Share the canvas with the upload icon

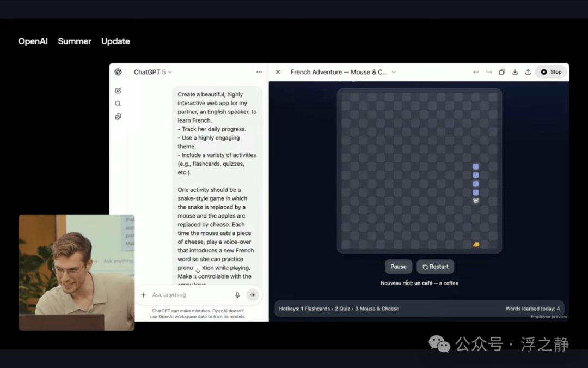pos(528,72)
